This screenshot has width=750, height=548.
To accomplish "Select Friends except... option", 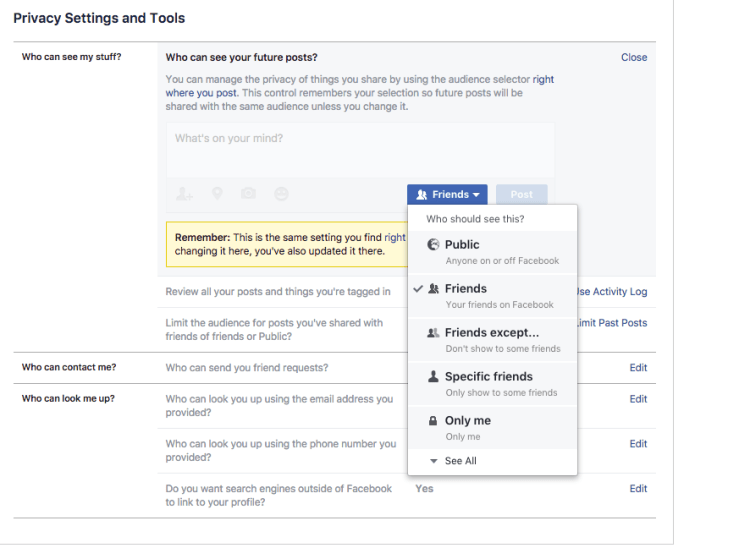I will pos(492,339).
